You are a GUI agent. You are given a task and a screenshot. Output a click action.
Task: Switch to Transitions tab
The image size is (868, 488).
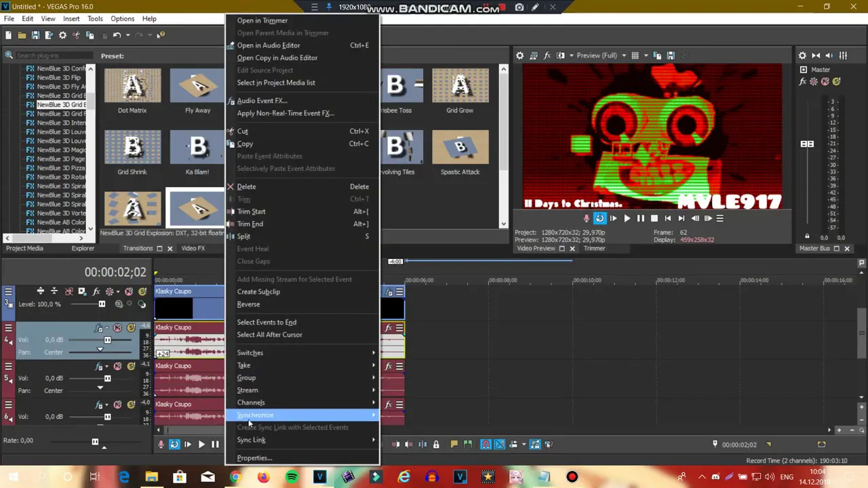(x=138, y=248)
